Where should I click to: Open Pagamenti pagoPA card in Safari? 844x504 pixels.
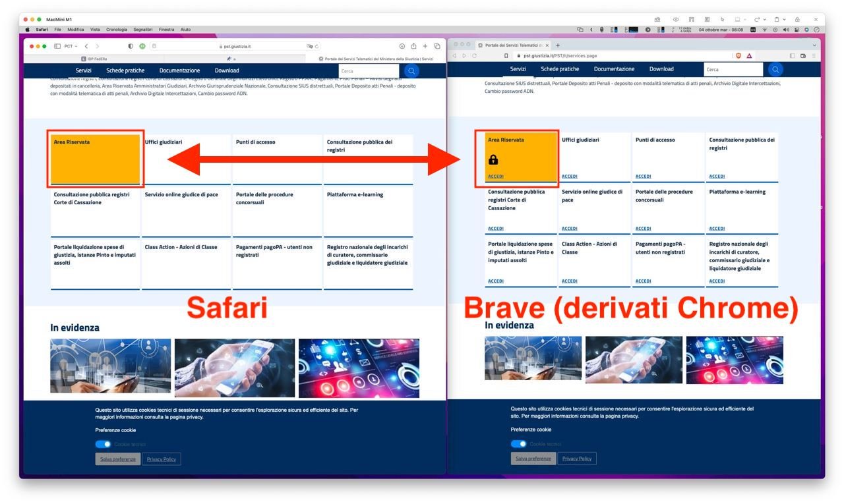pyautogui.click(x=277, y=264)
